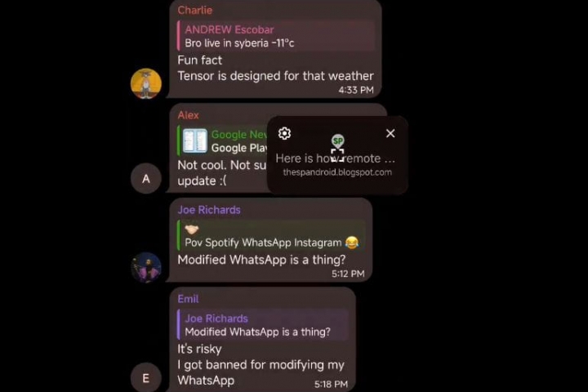This screenshot has width=588, height=392.
Task: Open Alex's 'A' avatar
Action: [x=146, y=179]
